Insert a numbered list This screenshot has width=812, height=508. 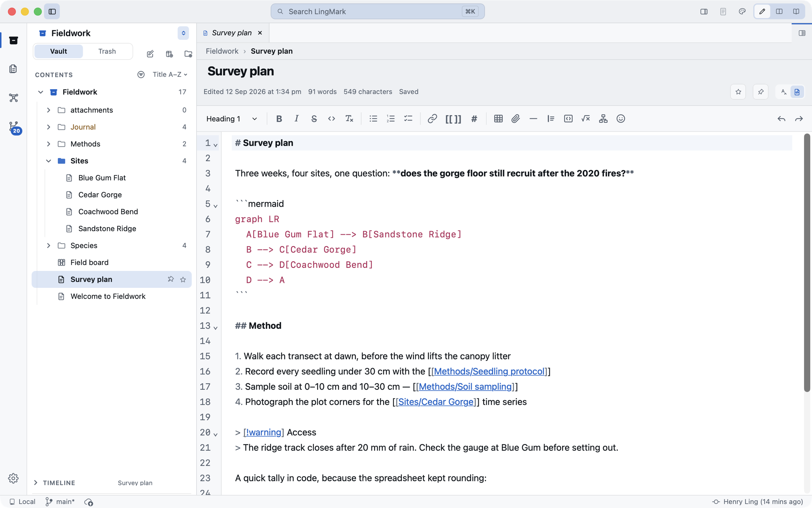click(391, 119)
